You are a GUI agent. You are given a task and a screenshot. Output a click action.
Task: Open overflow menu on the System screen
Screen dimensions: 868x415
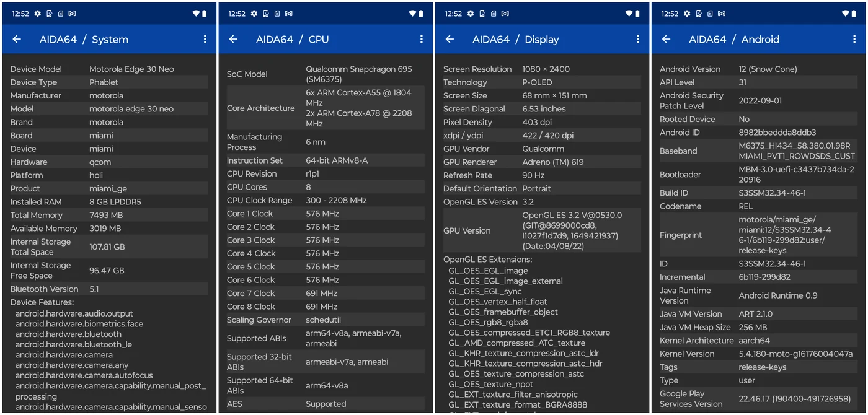coord(205,39)
